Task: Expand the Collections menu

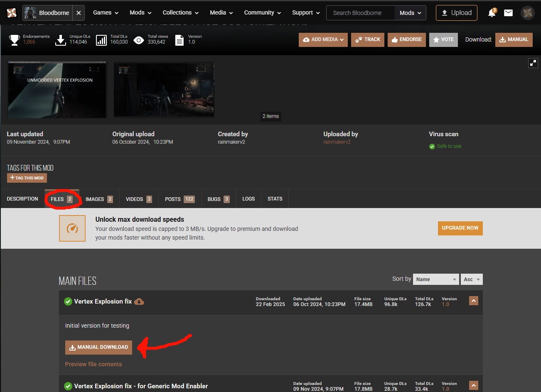Action: (x=181, y=13)
